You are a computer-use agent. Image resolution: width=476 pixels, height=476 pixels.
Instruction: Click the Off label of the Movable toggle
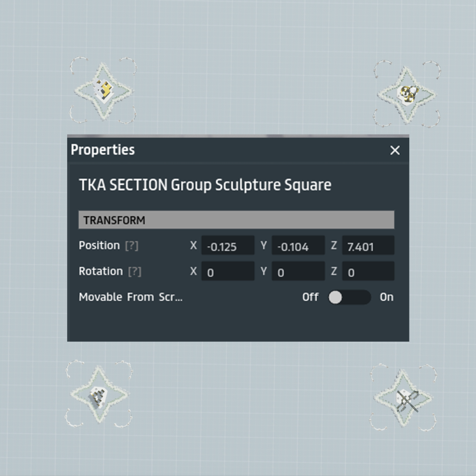[x=310, y=297]
